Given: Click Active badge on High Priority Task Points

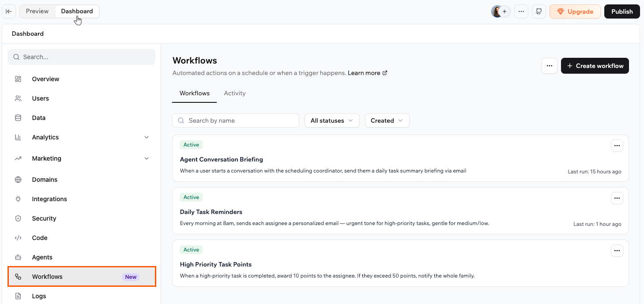Looking at the screenshot, I should pyautogui.click(x=191, y=250).
